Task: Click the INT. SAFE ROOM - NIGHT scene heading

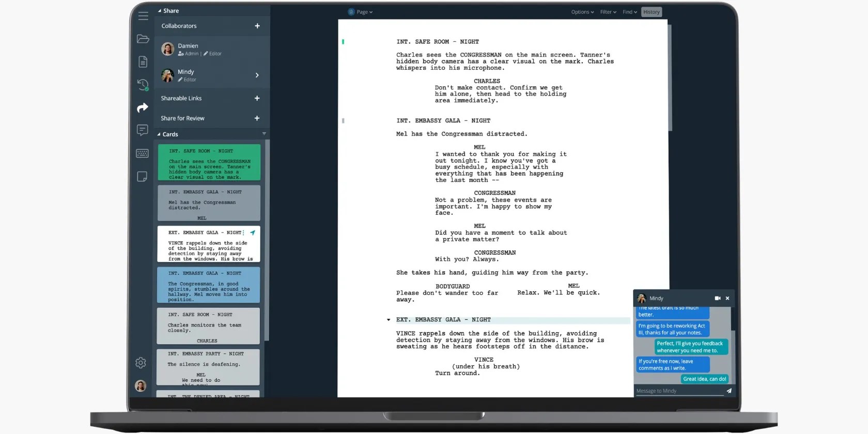Action: pos(438,42)
